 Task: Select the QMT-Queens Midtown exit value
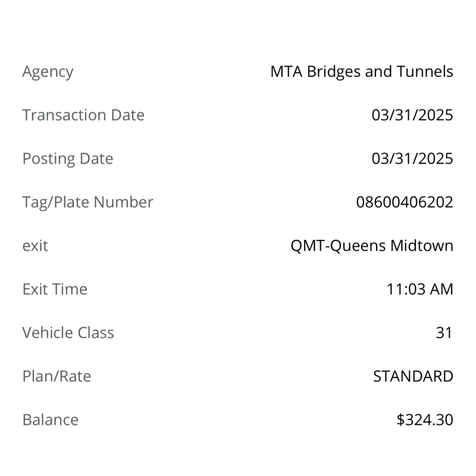coord(372,246)
